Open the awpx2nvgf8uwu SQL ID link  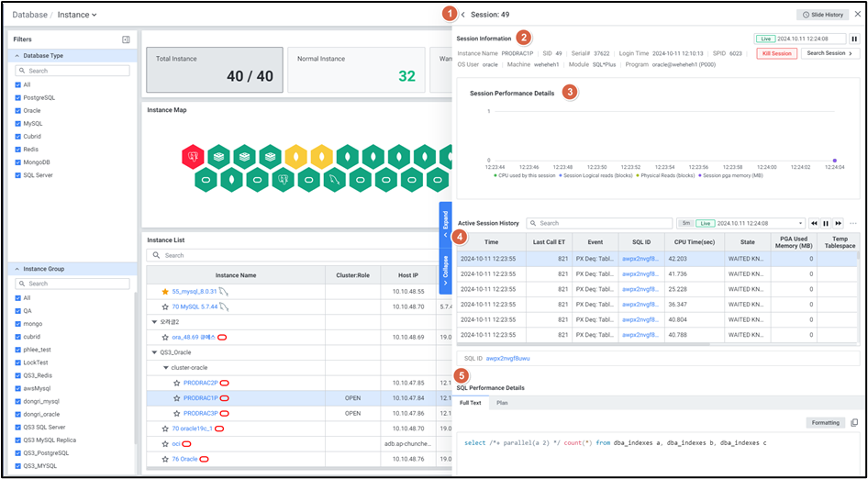[507, 358]
